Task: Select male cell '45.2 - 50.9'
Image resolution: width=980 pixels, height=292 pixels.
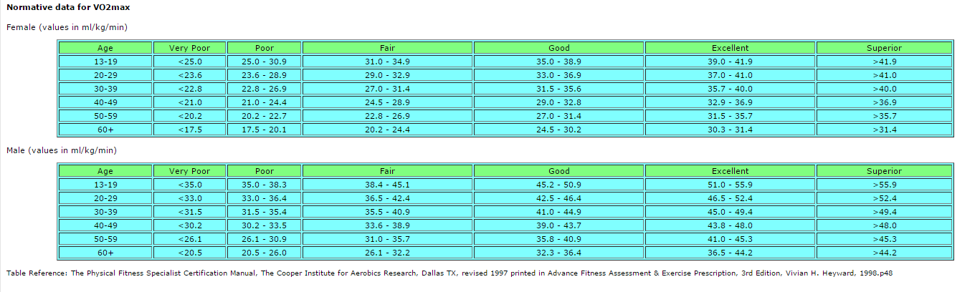Action: (x=559, y=185)
